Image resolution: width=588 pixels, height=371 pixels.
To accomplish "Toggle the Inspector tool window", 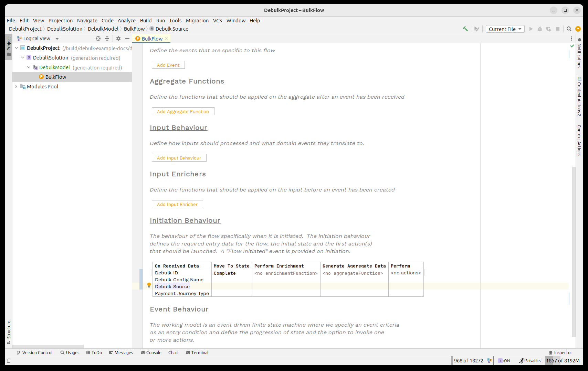I will pos(560,352).
